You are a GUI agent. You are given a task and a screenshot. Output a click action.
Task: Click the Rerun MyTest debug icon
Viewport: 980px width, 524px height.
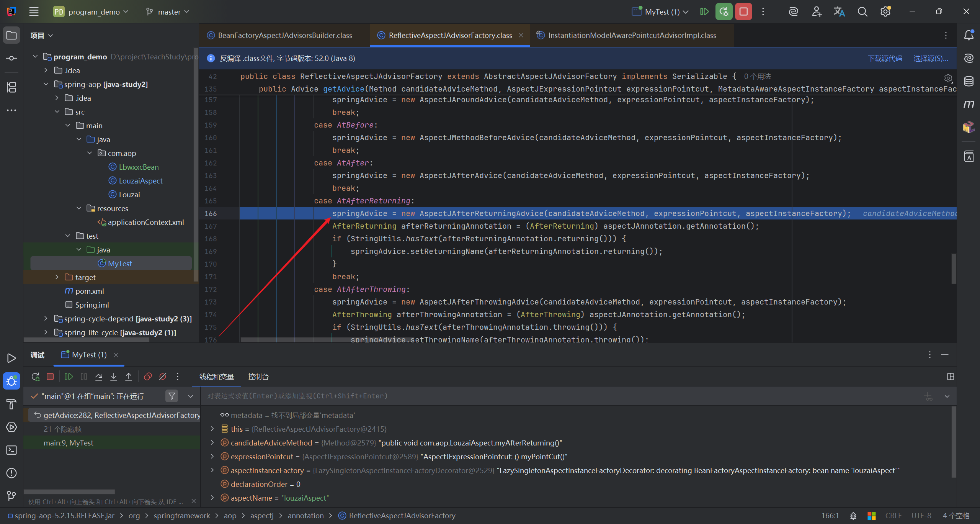36,377
